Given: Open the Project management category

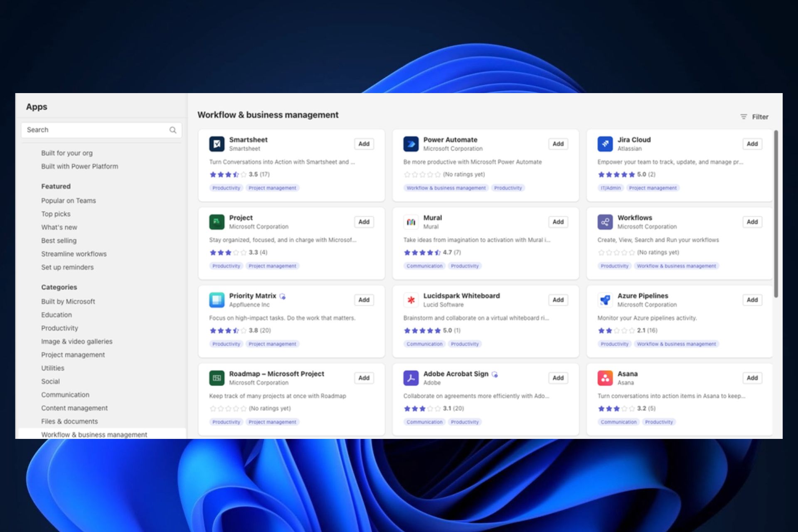Looking at the screenshot, I should pos(73,355).
